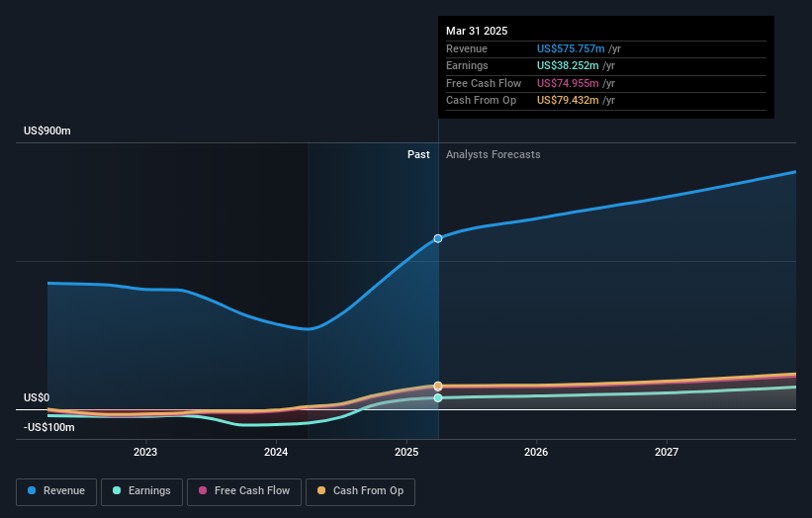Toggle the Earnings legend series

(x=141, y=491)
